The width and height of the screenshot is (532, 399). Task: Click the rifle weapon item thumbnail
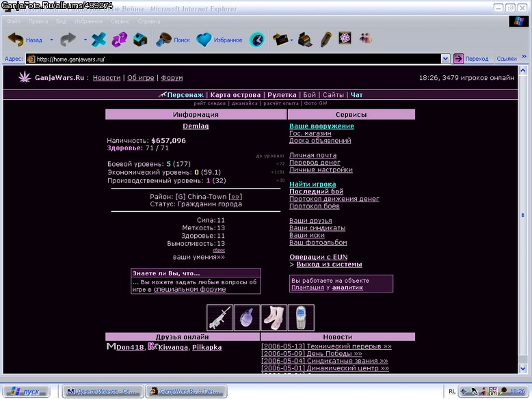click(x=220, y=317)
